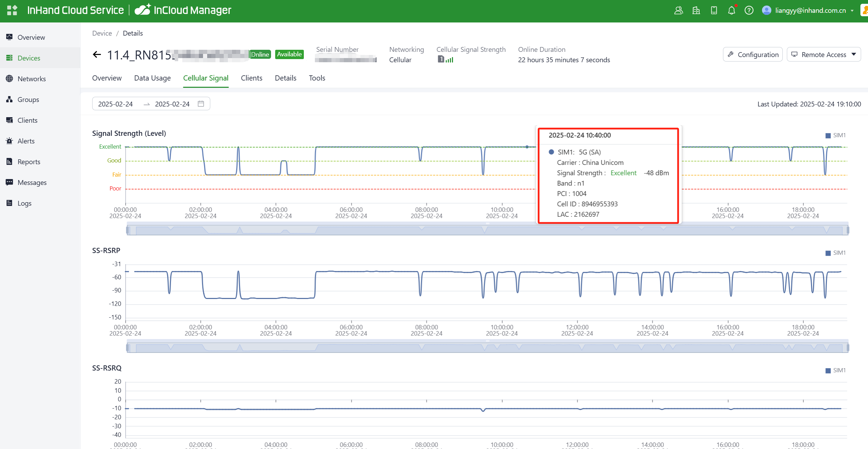Toggle SIM1 legend in SS-RSRP chart
This screenshot has height=449, width=868.
pyautogui.click(x=835, y=253)
